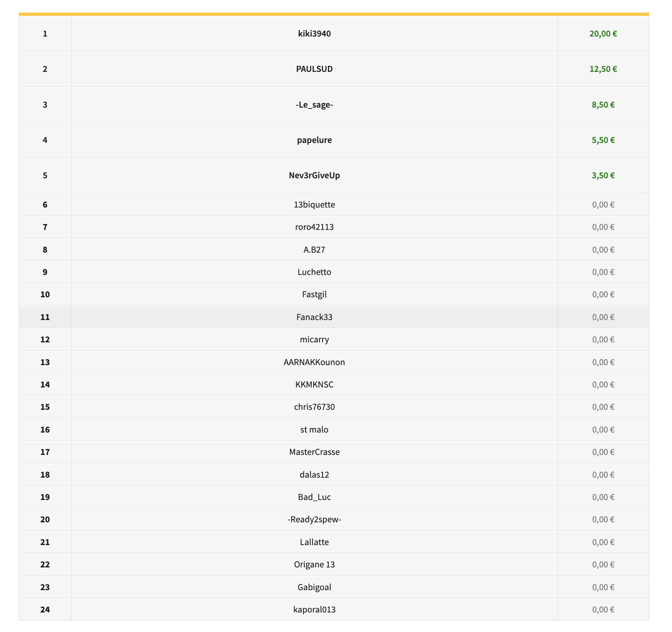Click the 20,00 € first prize amount

point(603,34)
